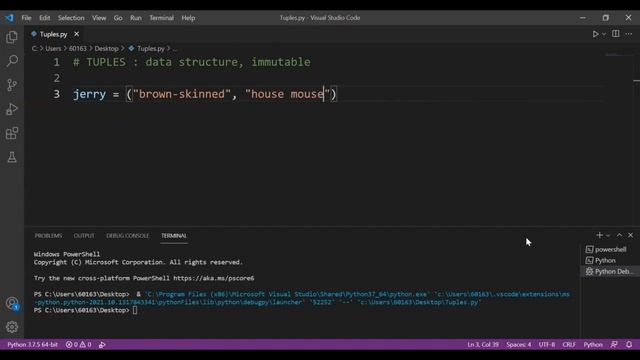Open the Source Control view
The height and width of the screenshot is (360, 640).
click(12, 85)
